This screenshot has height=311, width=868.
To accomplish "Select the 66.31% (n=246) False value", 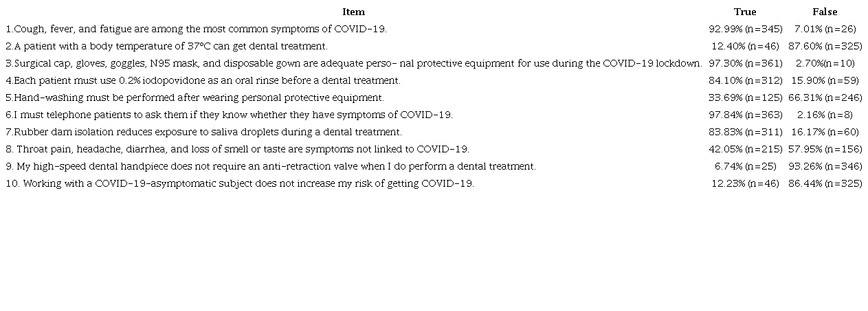I will [x=825, y=97].
